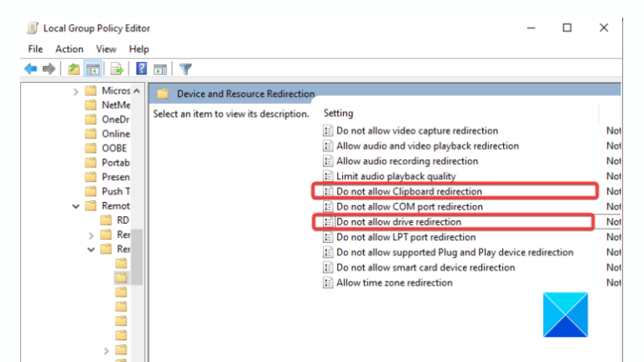Click the tree pane vertical scrollbar thumb
Viewport: 644px width, 362px height.
coord(137,257)
